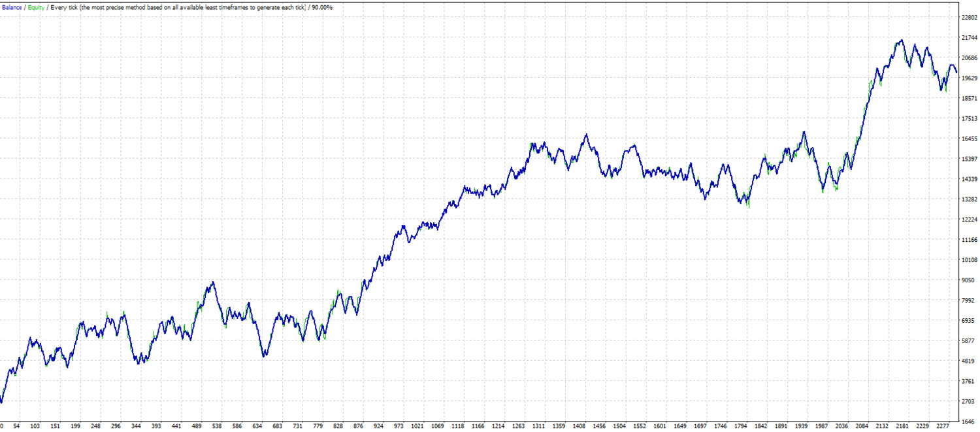
Task: Click the 2277 final trade number label
Action: click(x=943, y=426)
